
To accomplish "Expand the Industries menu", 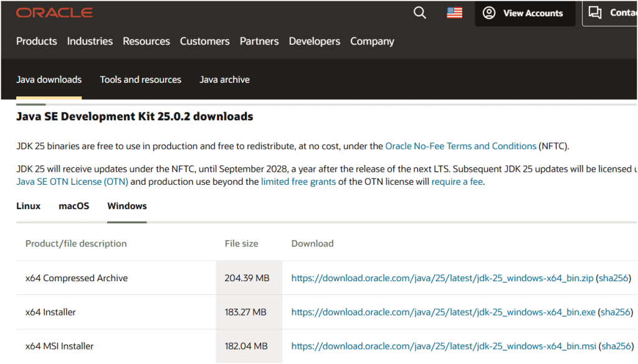I will (x=90, y=41).
